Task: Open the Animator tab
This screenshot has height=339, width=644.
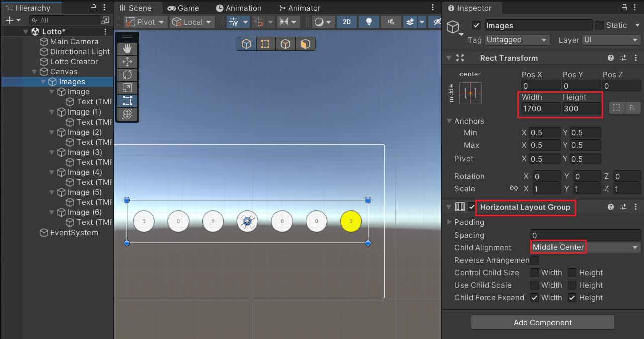Action: click(x=299, y=8)
